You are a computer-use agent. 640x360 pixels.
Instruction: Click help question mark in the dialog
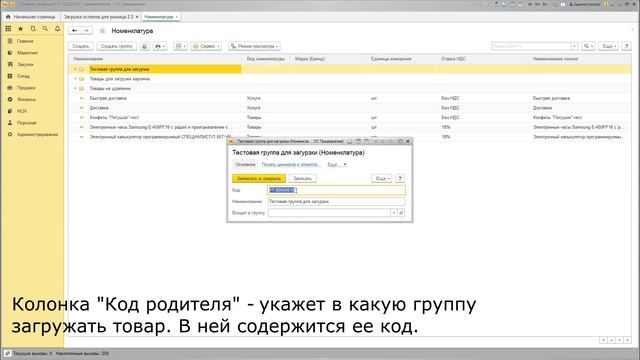[400, 178]
